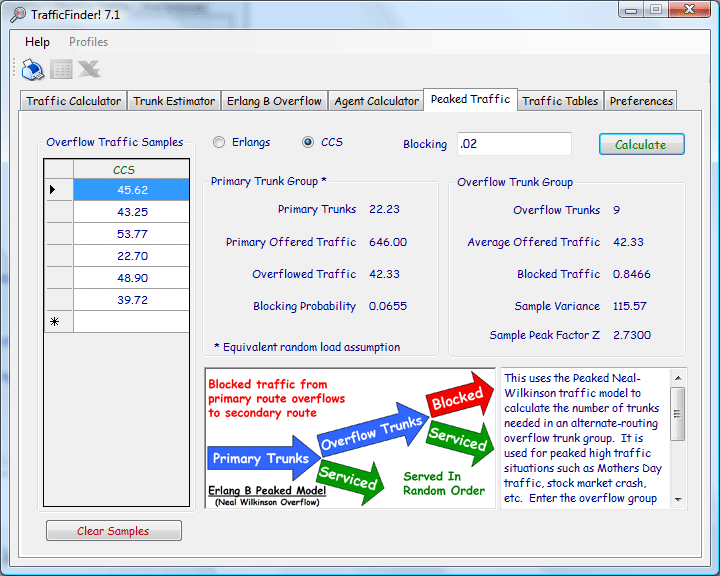
Task: Open the Preferences tab
Action: tap(641, 101)
